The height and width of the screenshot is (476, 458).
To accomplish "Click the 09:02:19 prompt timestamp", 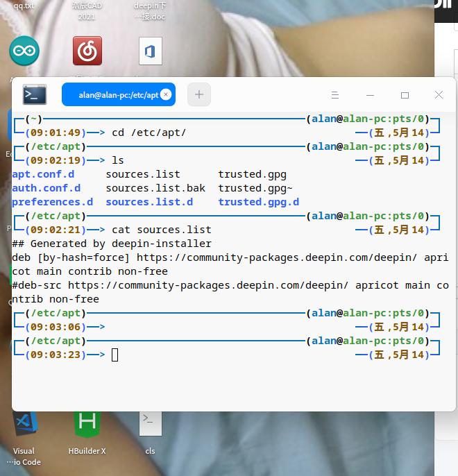I will click(x=56, y=160).
